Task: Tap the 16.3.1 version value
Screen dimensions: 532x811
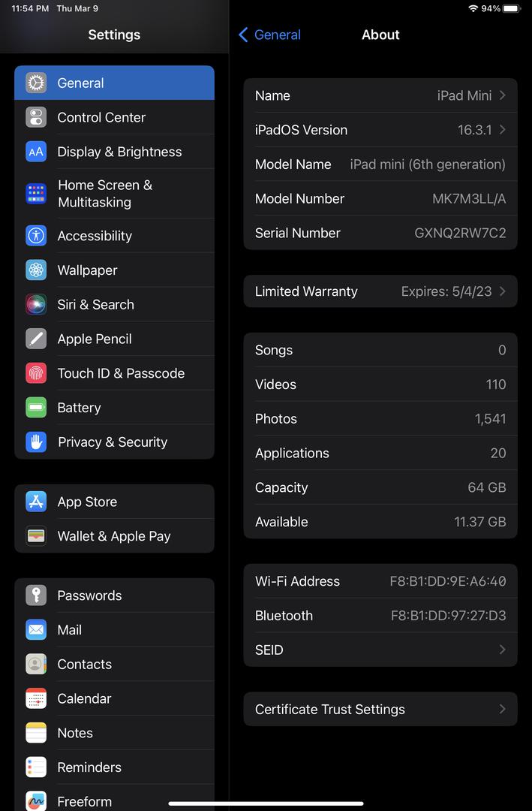Action: click(475, 130)
